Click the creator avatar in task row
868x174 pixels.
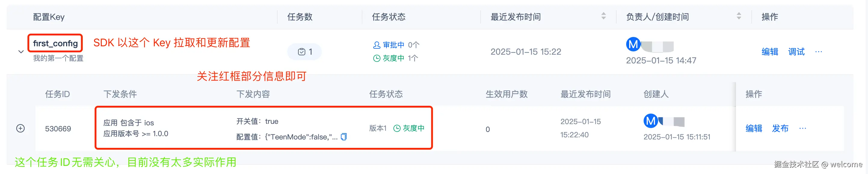(x=650, y=121)
